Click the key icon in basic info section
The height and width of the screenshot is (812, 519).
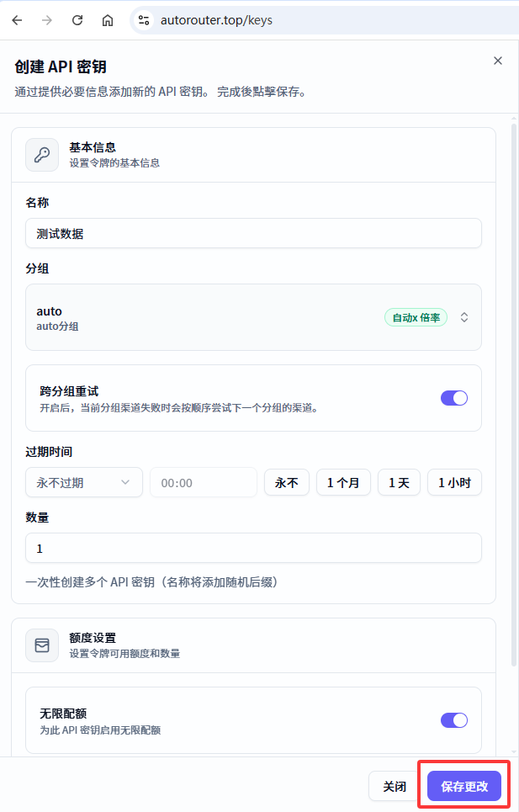(x=42, y=154)
